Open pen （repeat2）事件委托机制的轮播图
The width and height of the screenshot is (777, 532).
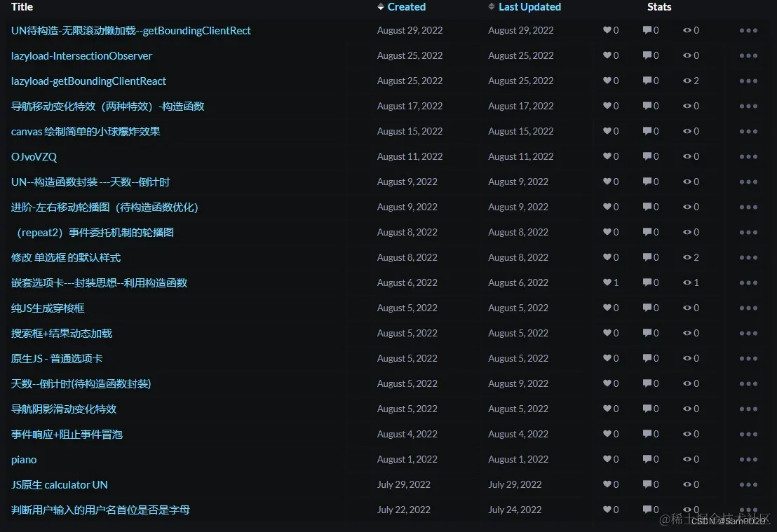[94, 232]
